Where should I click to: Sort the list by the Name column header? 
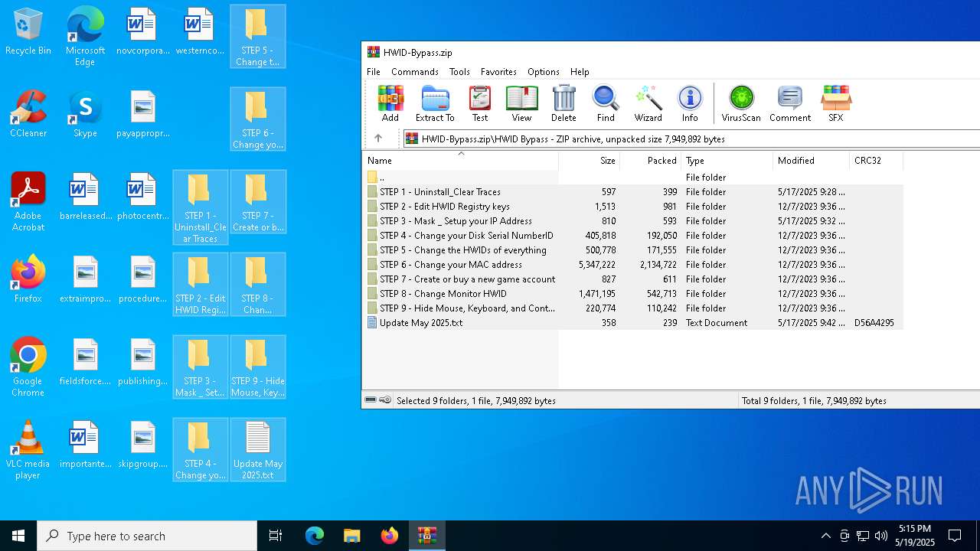(460, 161)
